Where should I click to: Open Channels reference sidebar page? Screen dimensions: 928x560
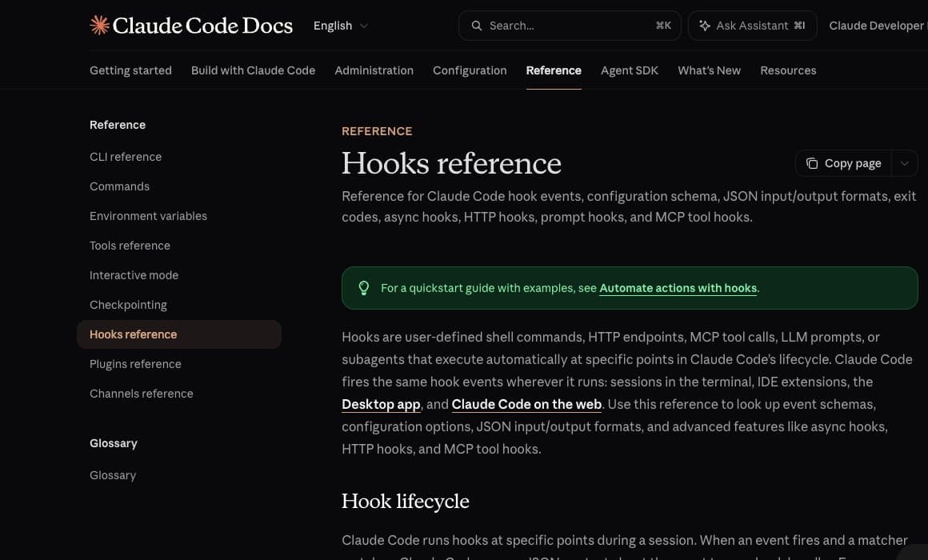click(142, 394)
